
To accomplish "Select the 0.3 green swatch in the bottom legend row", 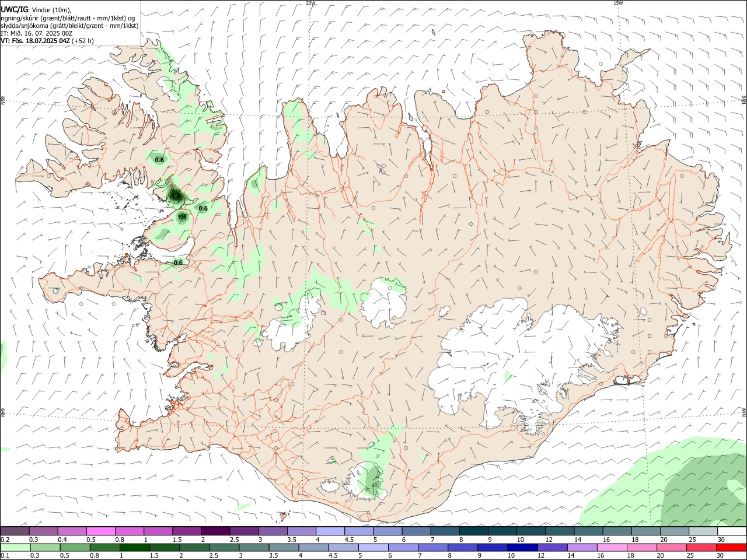I will pyautogui.click(x=45, y=547).
